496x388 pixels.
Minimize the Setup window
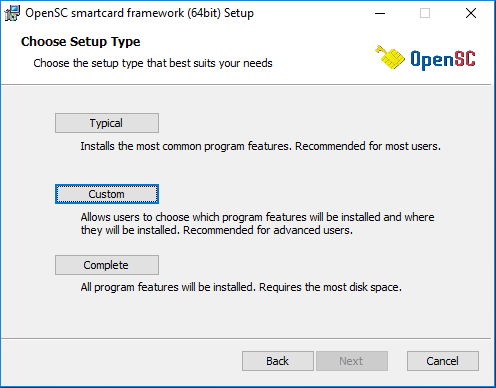click(380, 13)
